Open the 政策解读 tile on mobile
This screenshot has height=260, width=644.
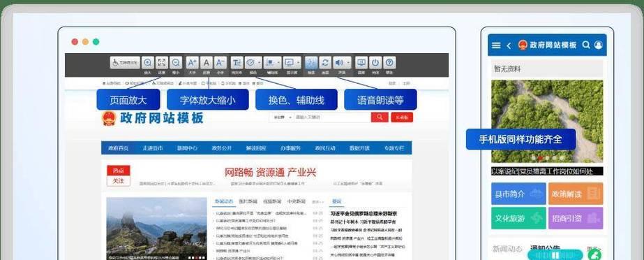576,194
